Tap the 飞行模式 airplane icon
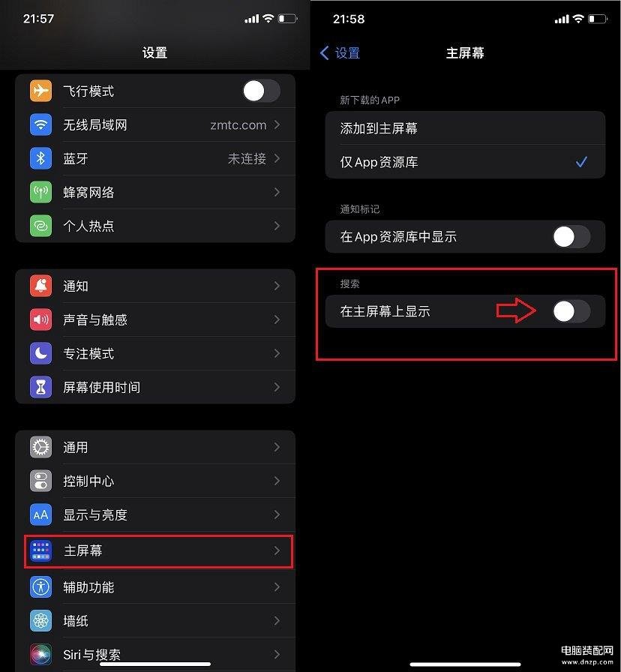 [40, 91]
